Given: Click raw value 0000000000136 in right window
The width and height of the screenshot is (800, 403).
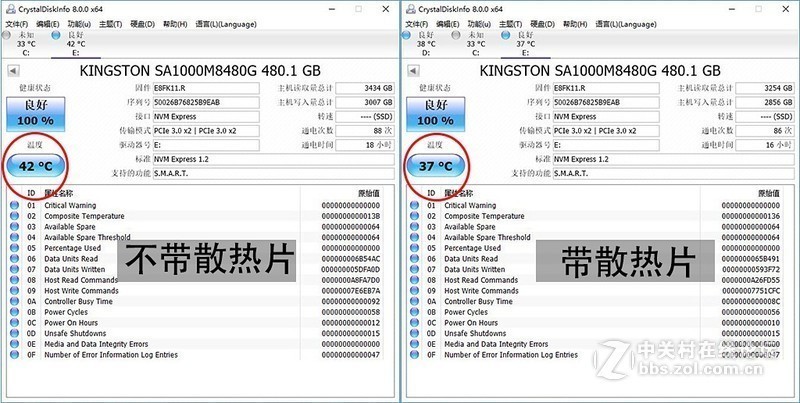Looking at the screenshot, I should [x=751, y=216].
